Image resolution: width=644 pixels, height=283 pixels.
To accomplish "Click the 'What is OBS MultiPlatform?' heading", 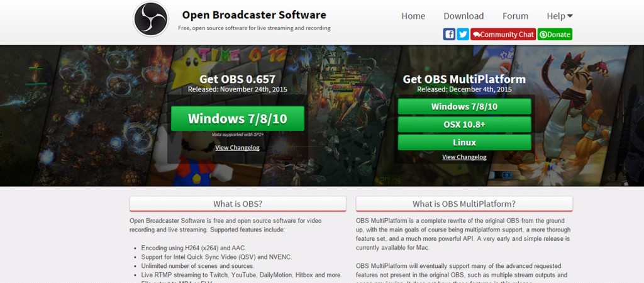I will [x=464, y=204].
